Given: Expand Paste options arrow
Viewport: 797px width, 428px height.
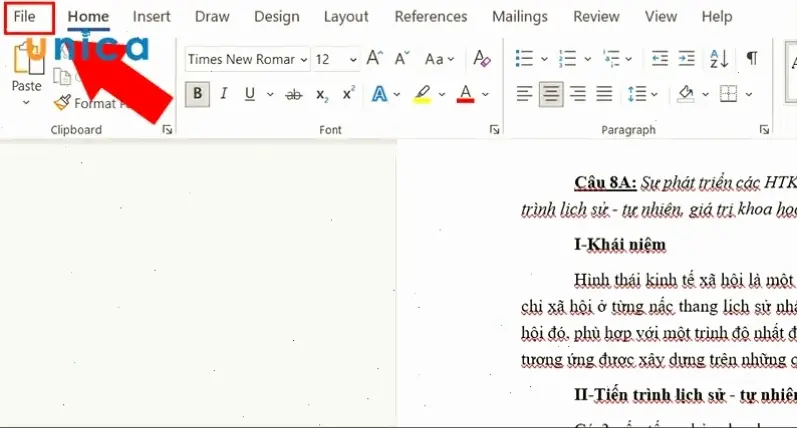Looking at the screenshot, I should [26, 103].
